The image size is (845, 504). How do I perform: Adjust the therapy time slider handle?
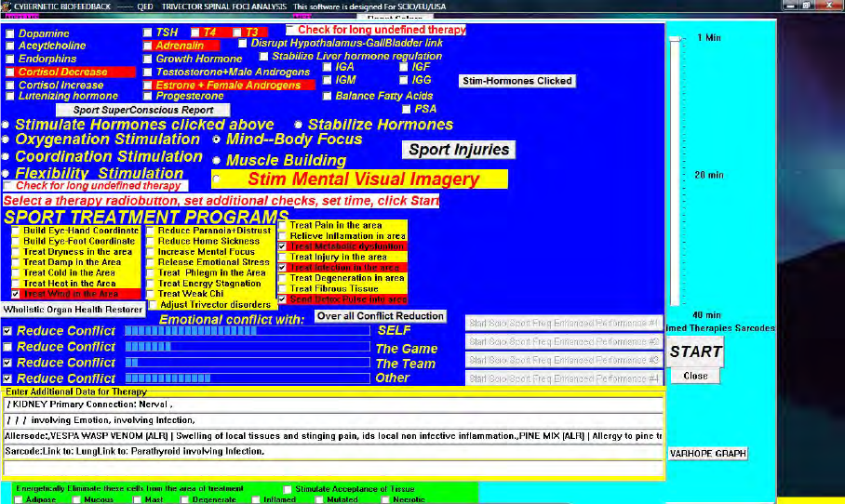pos(676,39)
